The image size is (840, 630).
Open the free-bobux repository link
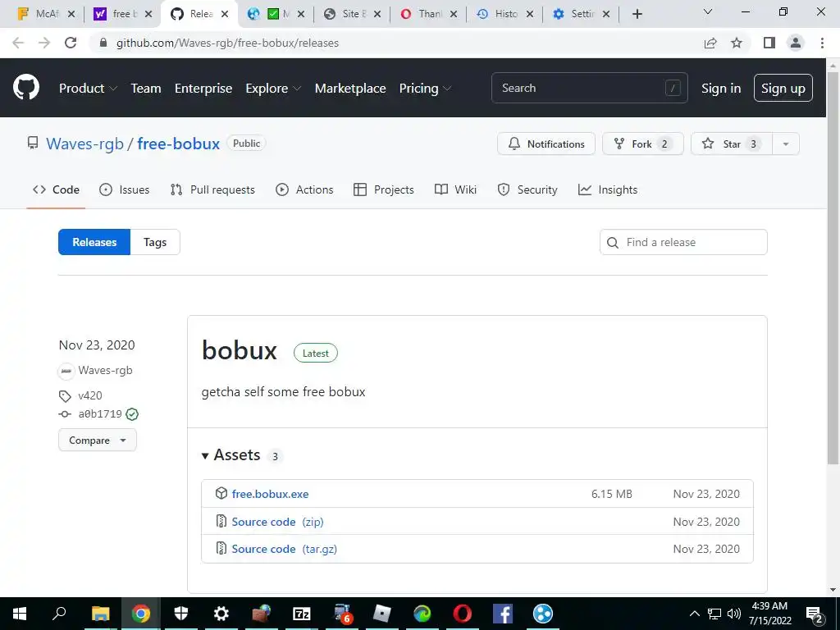click(x=178, y=144)
